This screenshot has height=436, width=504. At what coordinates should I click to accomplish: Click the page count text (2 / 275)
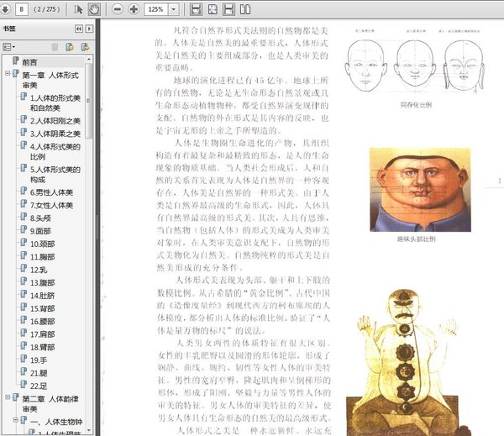tap(46, 9)
